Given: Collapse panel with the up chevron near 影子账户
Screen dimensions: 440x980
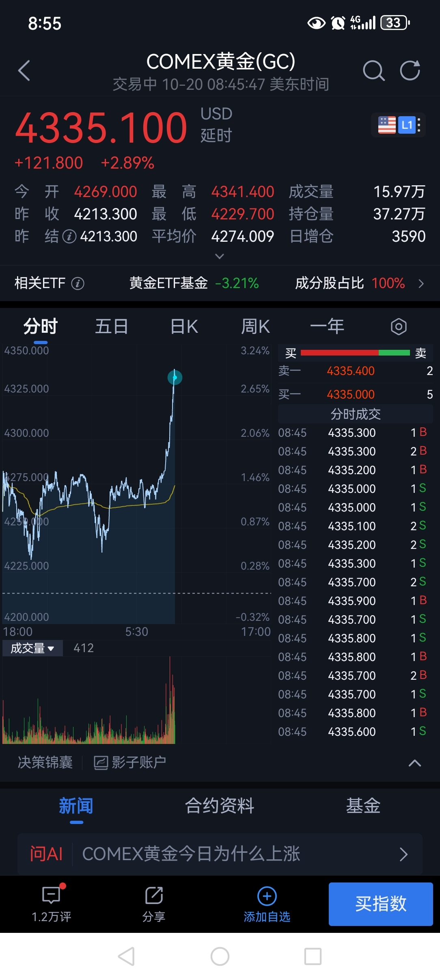Looking at the screenshot, I should click(414, 763).
